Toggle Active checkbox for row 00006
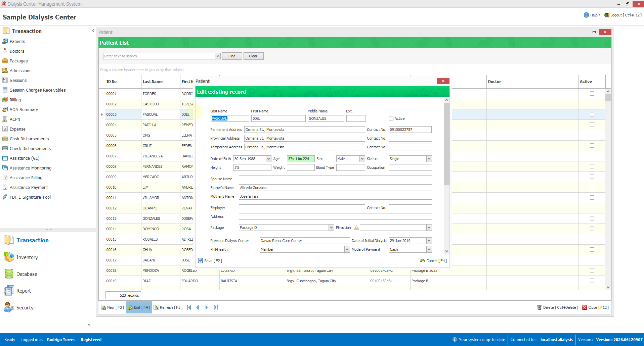This screenshot has height=346, width=644. 592,146
